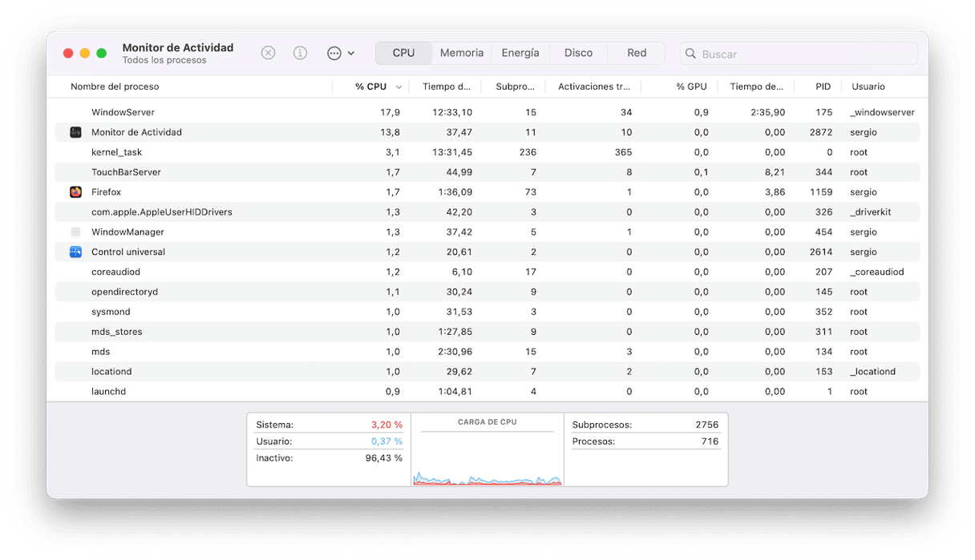975x560 pixels.
Task: Click the Monitor de Actividad process icon
Action: point(75,132)
